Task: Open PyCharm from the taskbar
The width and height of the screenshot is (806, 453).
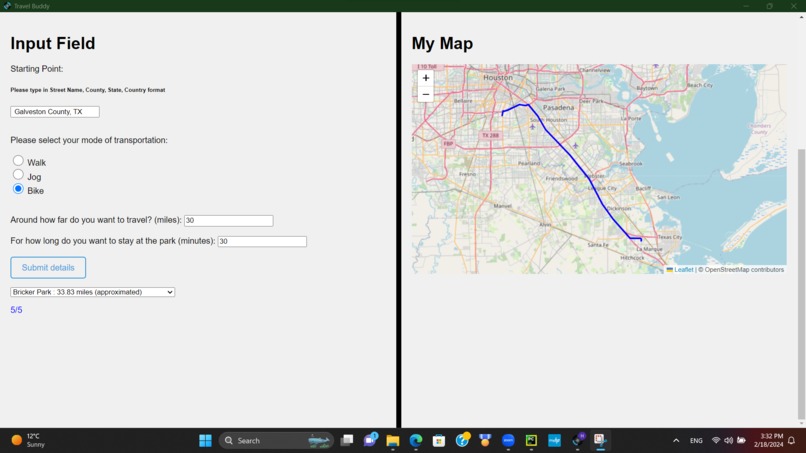Action: click(x=531, y=441)
